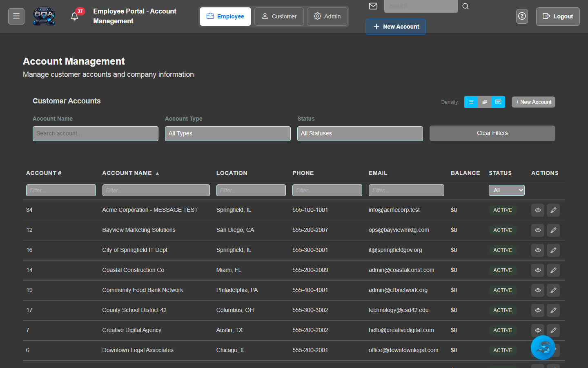
Task: View details of Acme Corporation account
Action: tap(538, 210)
